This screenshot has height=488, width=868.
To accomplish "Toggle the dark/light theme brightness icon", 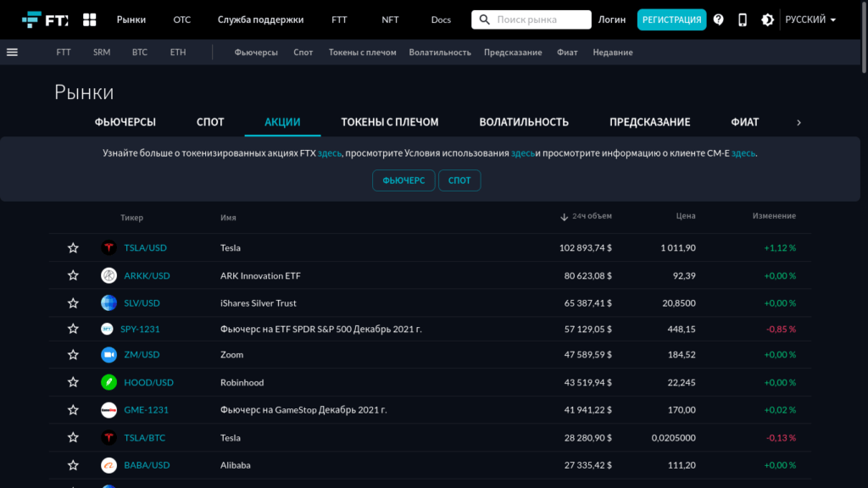I will click(767, 19).
